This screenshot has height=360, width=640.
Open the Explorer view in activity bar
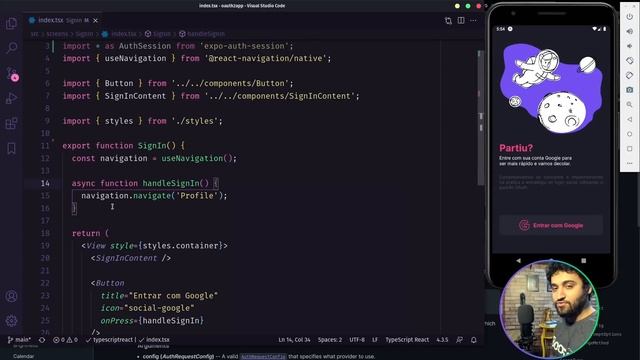pyautogui.click(x=11, y=23)
